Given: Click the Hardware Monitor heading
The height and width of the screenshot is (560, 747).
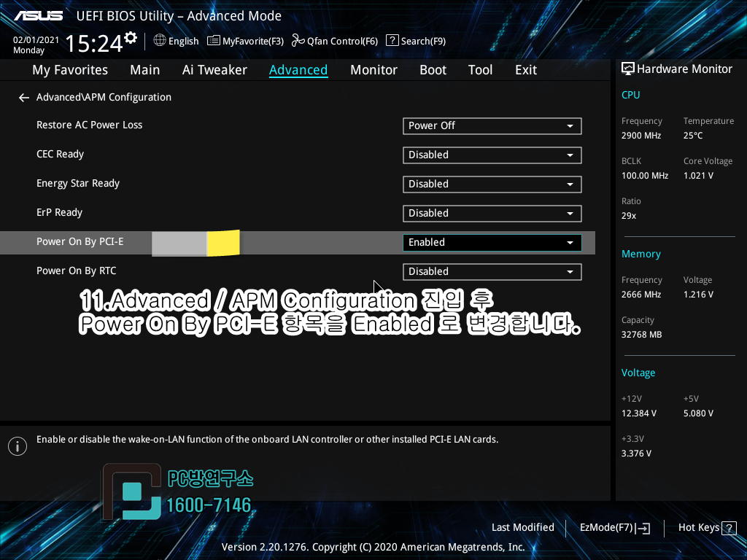Looking at the screenshot, I should click(x=684, y=69).
